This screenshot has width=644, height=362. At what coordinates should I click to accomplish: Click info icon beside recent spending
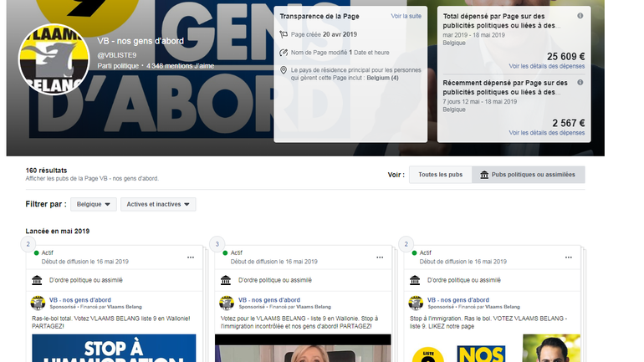580,83
